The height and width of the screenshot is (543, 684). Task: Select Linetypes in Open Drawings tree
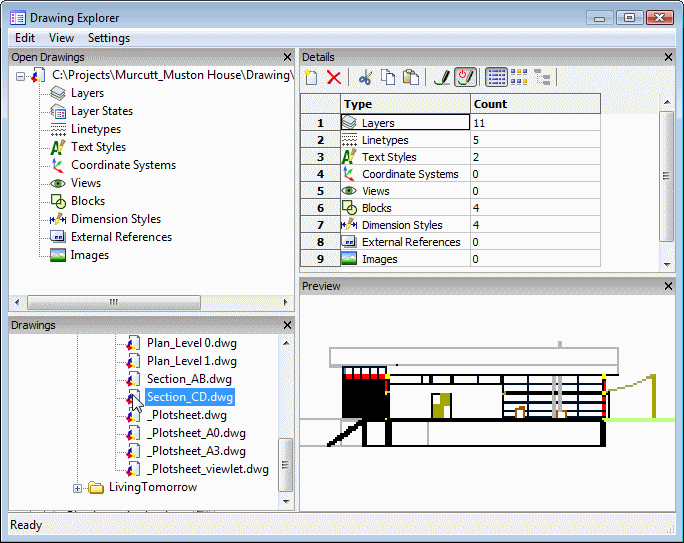(x=96, y=129)
